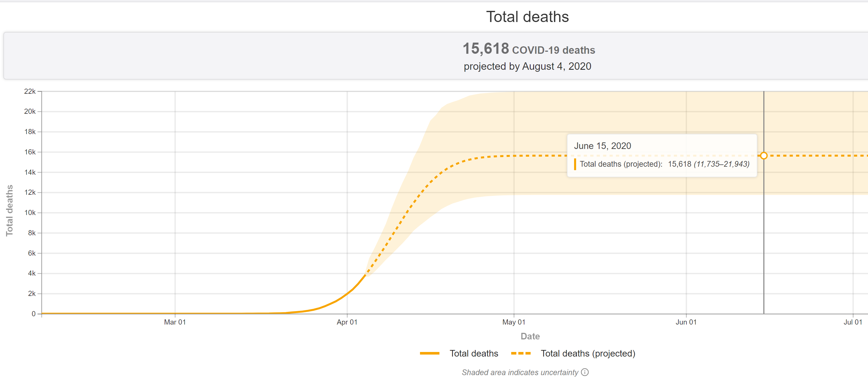Click the '16k' y-axis label
This screenshot has height=380, width=868.
pos(30,152)
